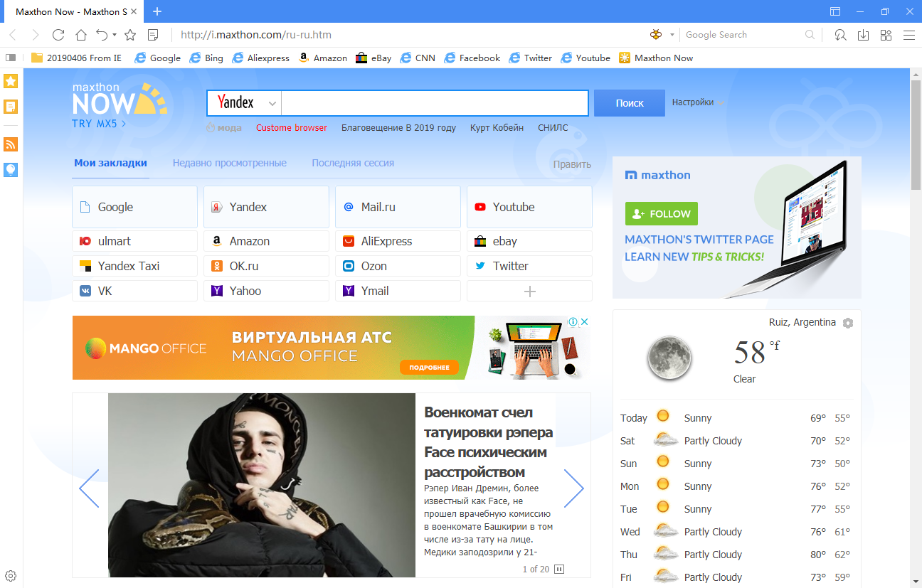Expand the Yandex search engine dropdown
922x588 pixels.
[272, 103]
